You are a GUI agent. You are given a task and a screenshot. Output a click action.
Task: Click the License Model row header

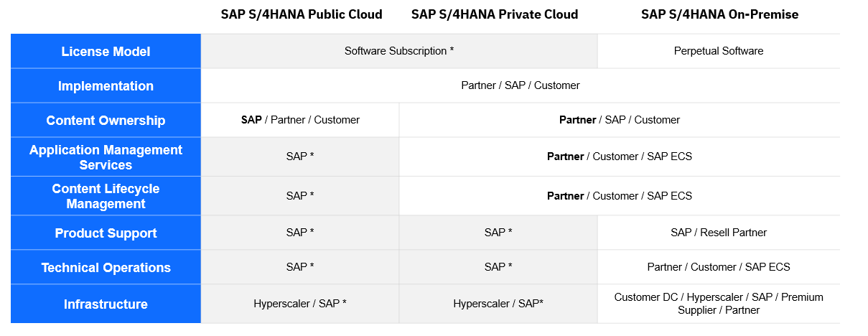106,52
